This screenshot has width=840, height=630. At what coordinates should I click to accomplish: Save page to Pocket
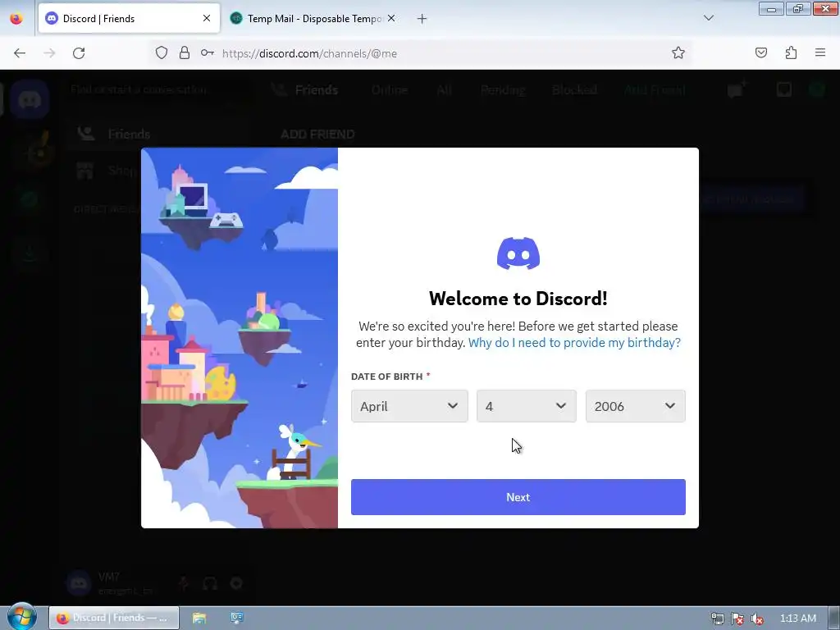[x=760, y=53]
